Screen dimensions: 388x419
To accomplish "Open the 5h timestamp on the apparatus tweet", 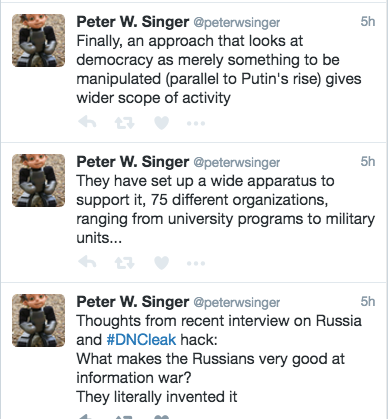I will [368, 162].
